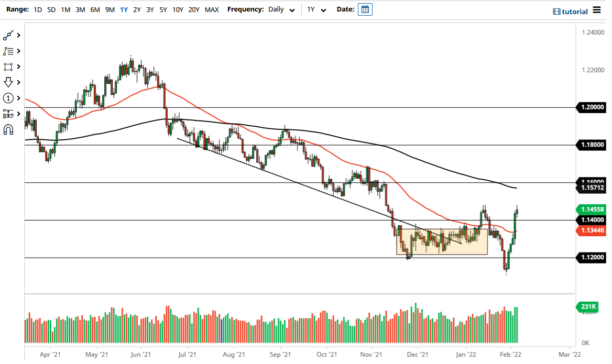Screen dimensions: 612x364
Task: Open the Frequency dropdown showing Daily
Action: [x=281, y=9]
